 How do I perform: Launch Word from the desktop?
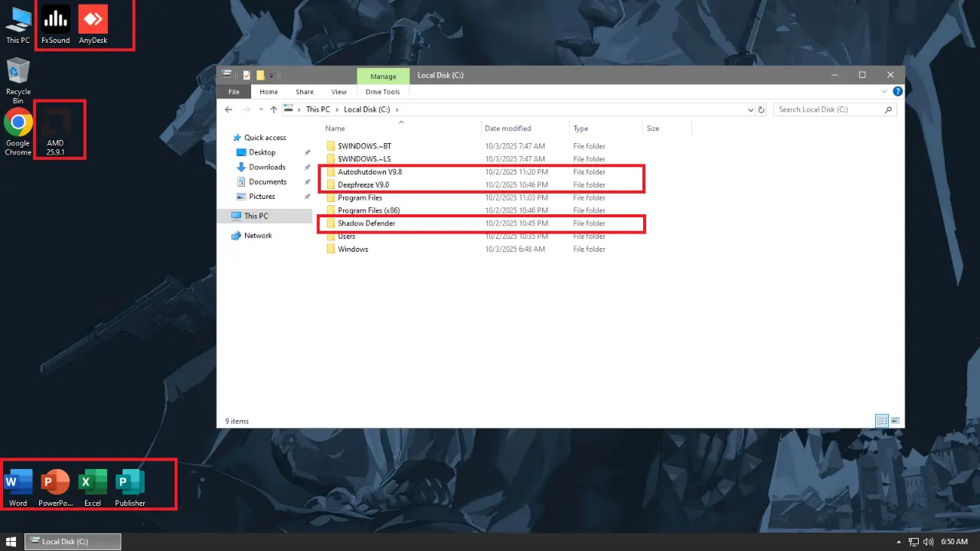(18, 487)
